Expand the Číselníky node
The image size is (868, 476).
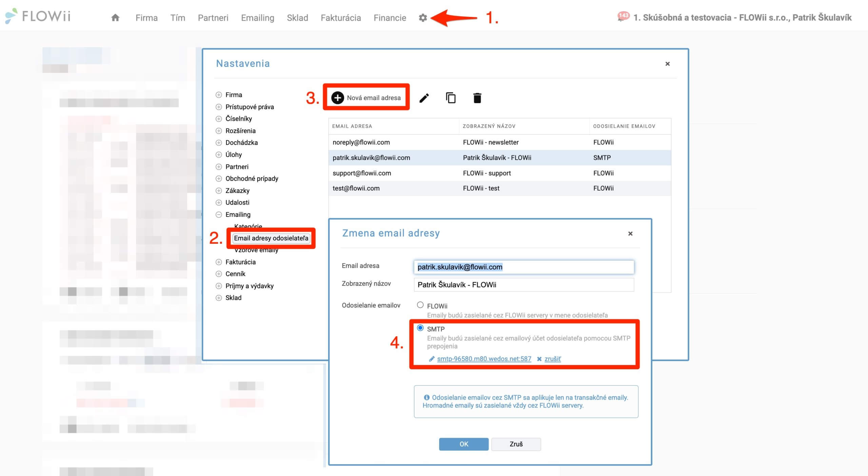tap(219, 119)
